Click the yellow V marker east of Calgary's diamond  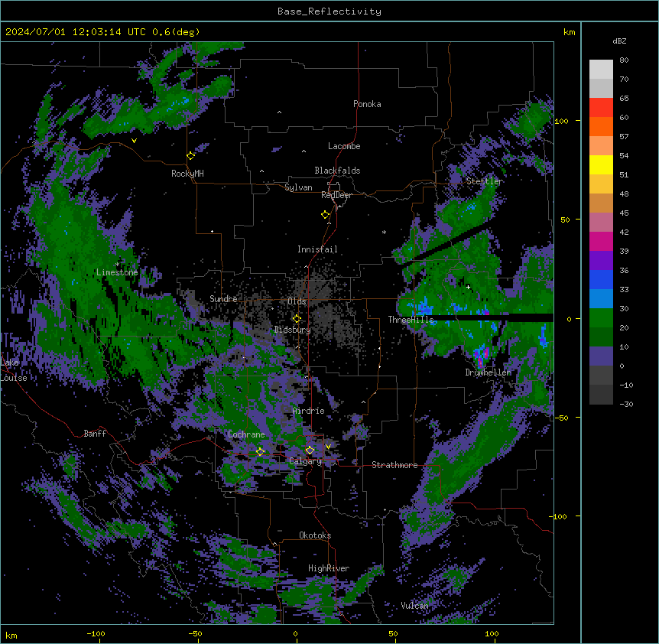pyautogui.click(x=328, y=447)
